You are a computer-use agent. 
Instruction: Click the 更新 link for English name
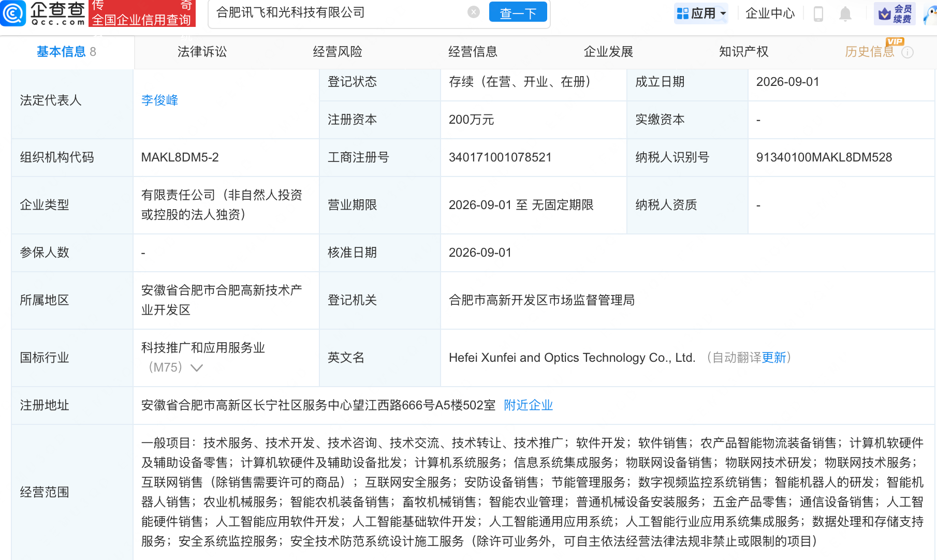coord(774,358)
